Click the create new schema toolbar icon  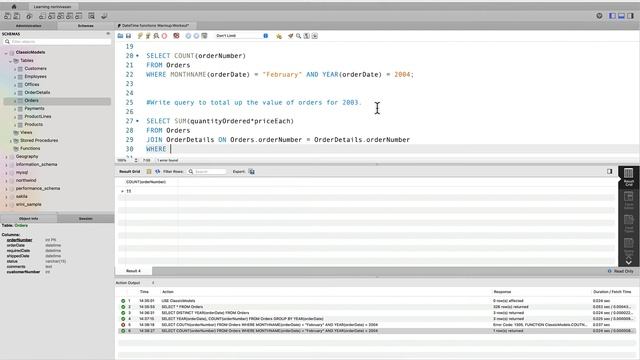(42, 16)
